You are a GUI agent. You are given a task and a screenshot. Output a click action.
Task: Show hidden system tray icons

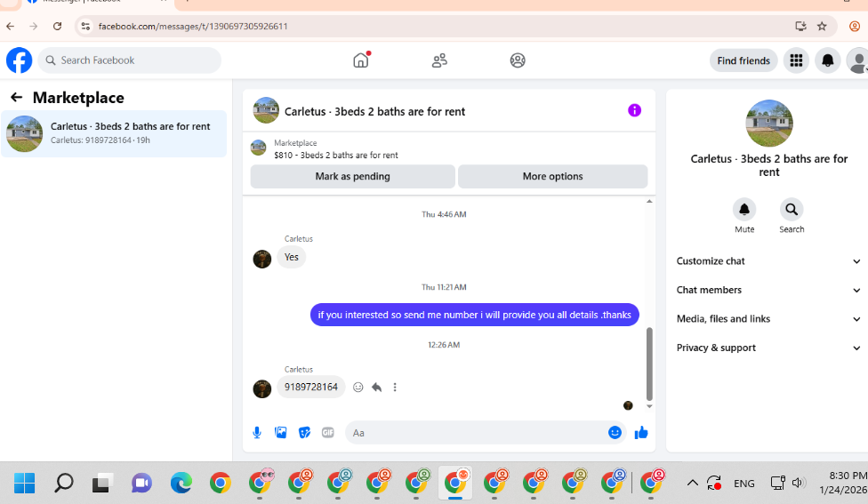click(692, 483)
